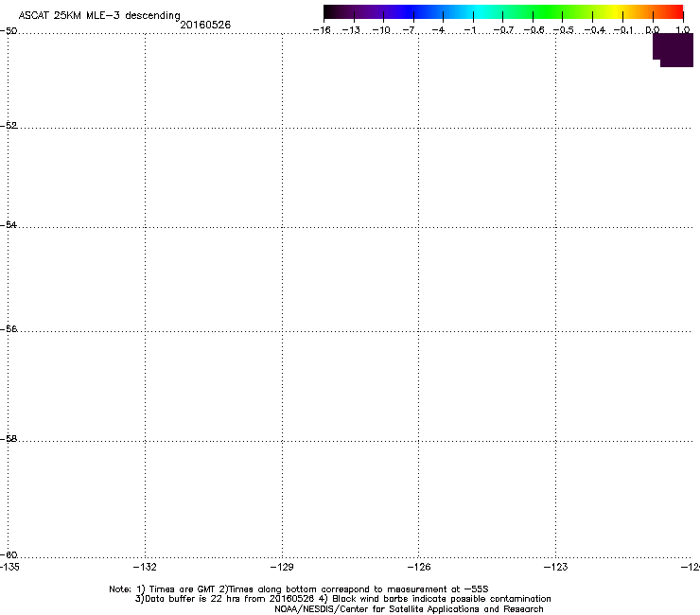Click the latitude label -50
700x615 pixels.
click(9, 31)
